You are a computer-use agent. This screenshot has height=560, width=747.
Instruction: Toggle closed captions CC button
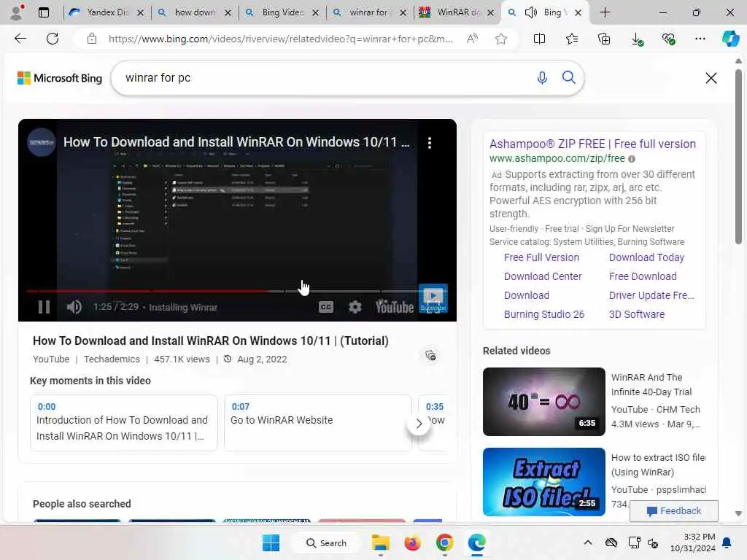click(x=326, y=307)
